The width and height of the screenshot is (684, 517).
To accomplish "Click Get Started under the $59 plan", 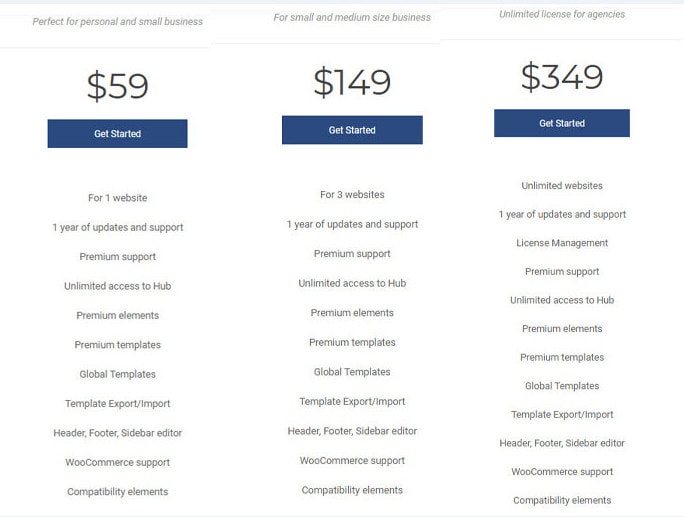I will (117, 134).
